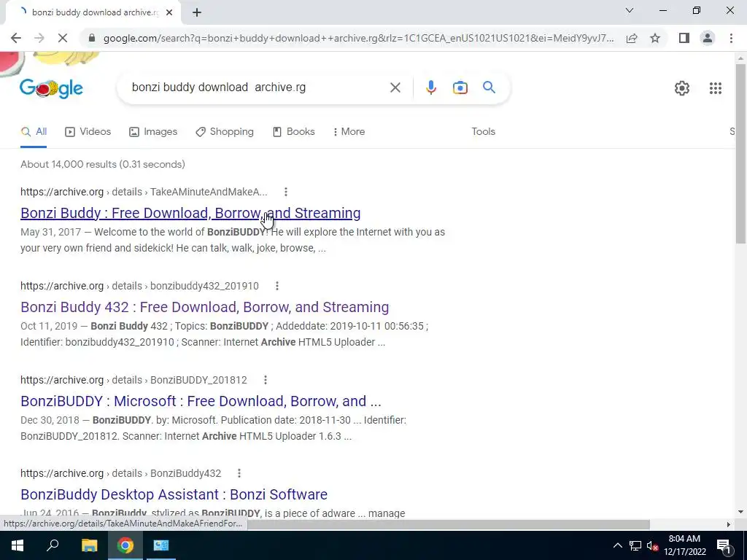Viewport: 747px width, 560px height.
Task: Select the Chrome taskbar icon
Action: pyautogui.click(x=125, y=545)
